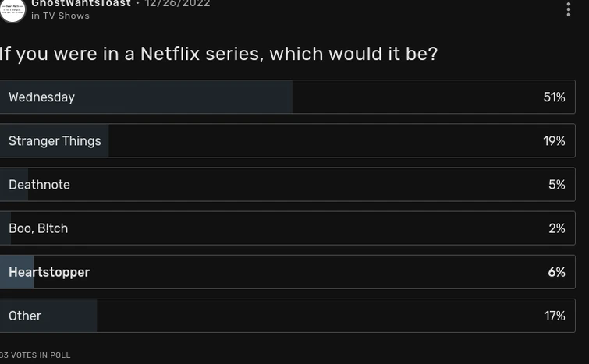589x364 pixels.
Task: Click the 12/26/2022 post date
Action: point(178,4)
